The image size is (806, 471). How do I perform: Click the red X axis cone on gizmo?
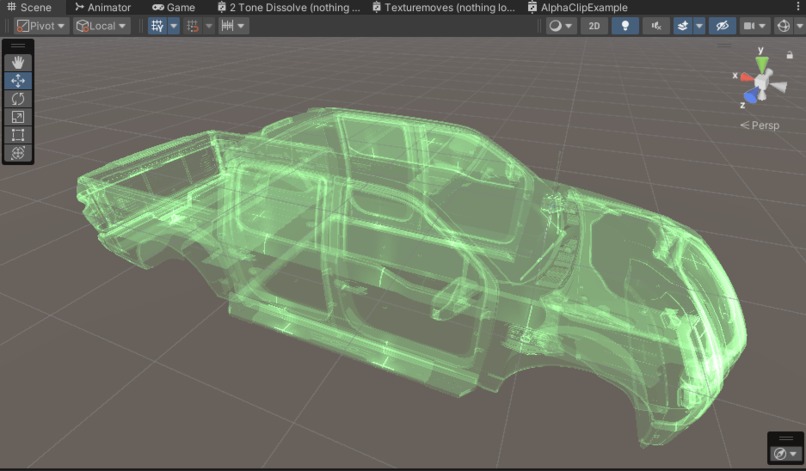tap(746, 78)
